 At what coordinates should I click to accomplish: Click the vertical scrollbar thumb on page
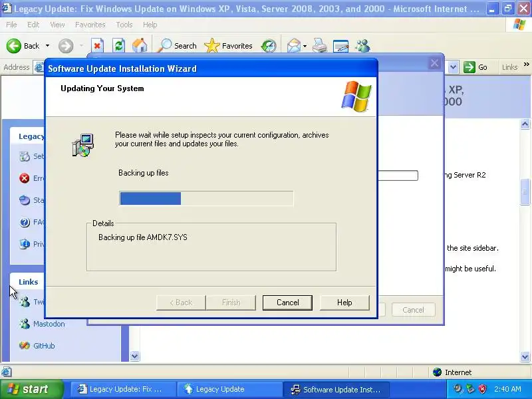[525, 192]
